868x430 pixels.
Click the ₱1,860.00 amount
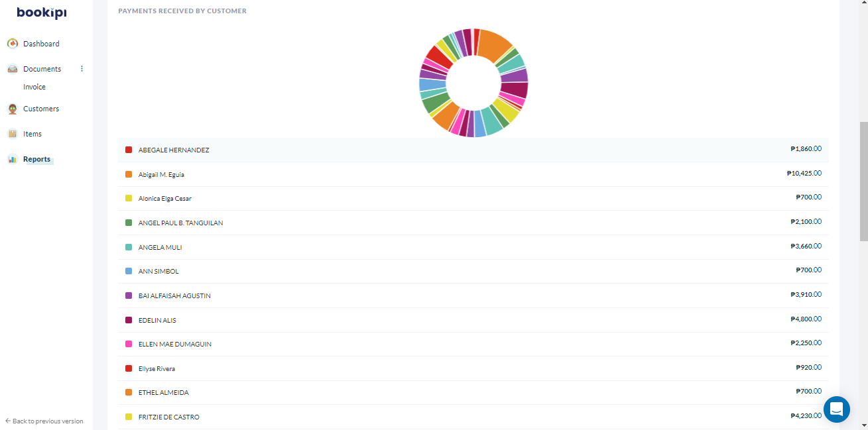point(806,149)
